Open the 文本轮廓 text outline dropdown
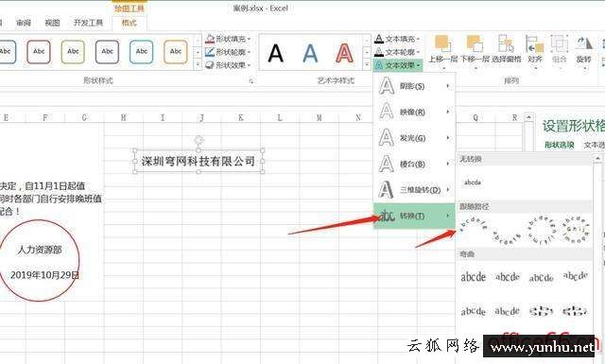 coord(397,52)
